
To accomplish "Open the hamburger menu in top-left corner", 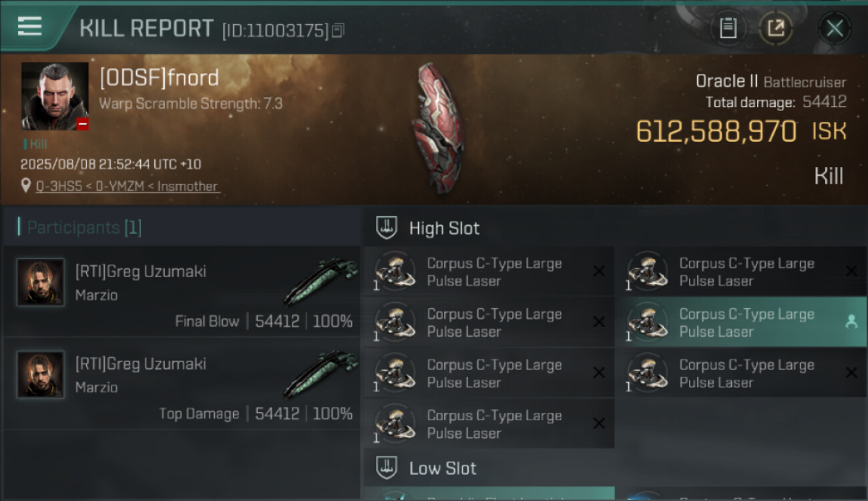I will [x=30, y=27].
